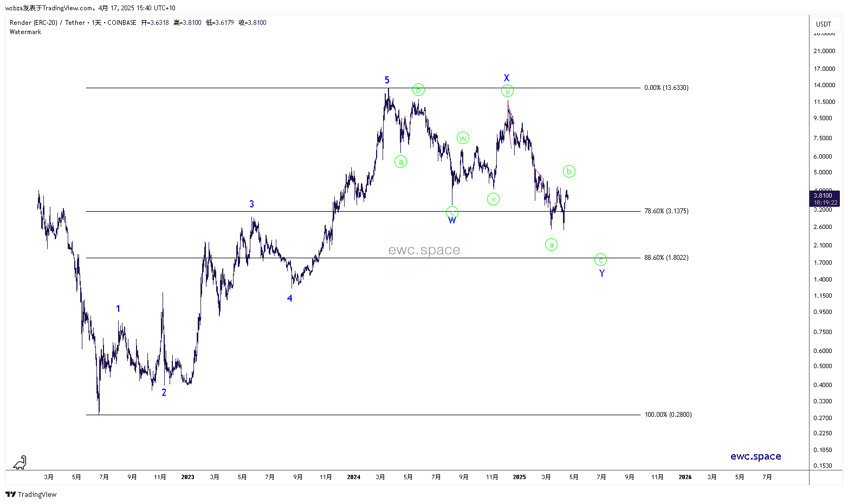The height and width of the screenshot is (504, 848).
Task: Select the 88.60% (1.8022) Fibonacci level label
Action: click(x=666, y=258)
